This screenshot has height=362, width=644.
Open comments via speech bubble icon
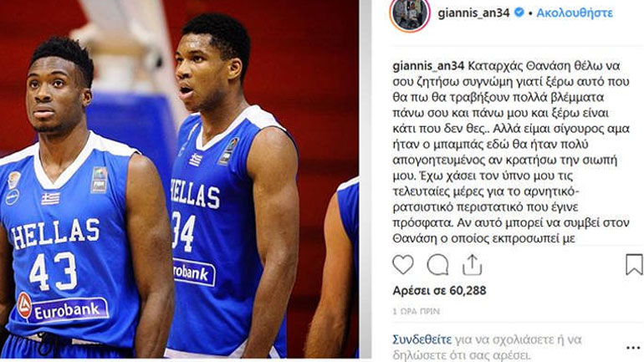[437, 265]
